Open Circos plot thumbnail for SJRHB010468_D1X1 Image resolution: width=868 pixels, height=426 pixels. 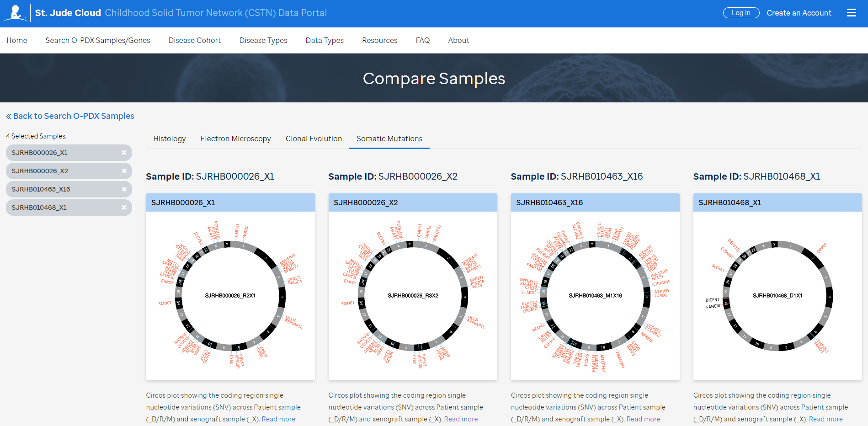777,296
